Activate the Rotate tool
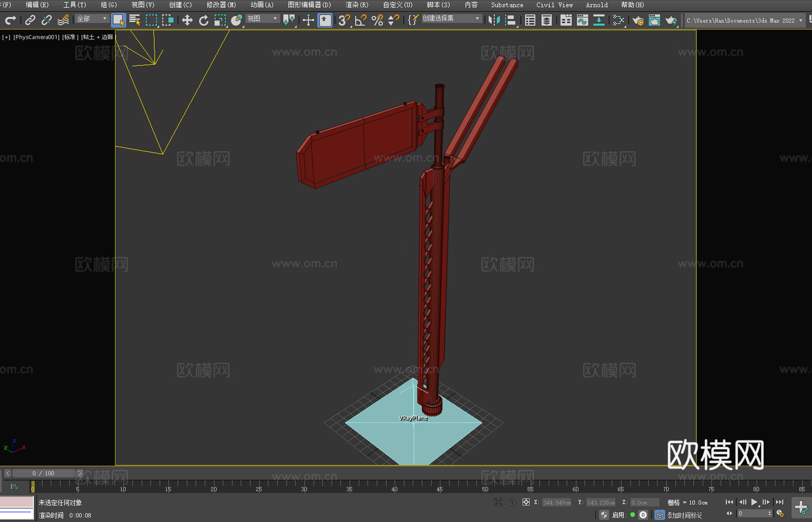812x522 pixels. tap(204, 20)
